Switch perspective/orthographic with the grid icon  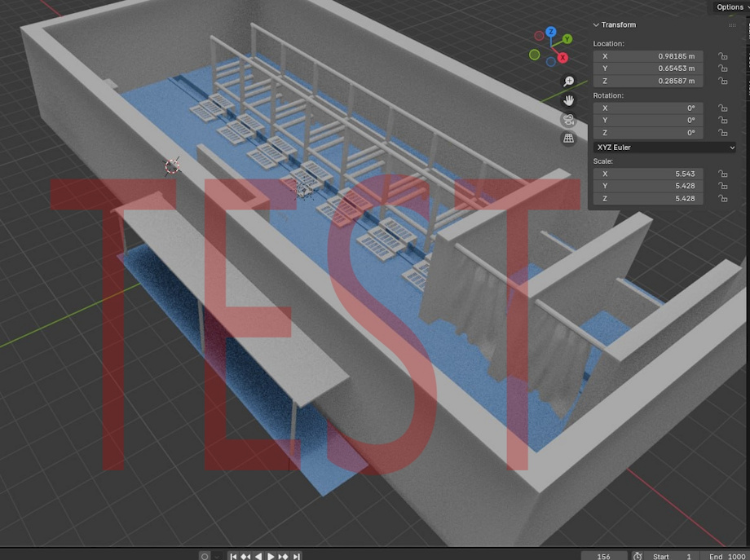point(568,139)
